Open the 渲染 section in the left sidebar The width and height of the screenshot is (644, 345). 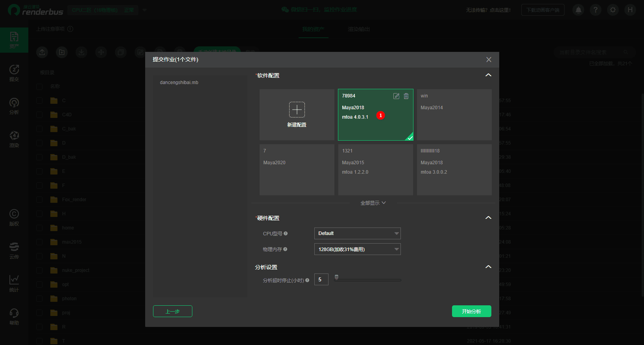(14, 139)
